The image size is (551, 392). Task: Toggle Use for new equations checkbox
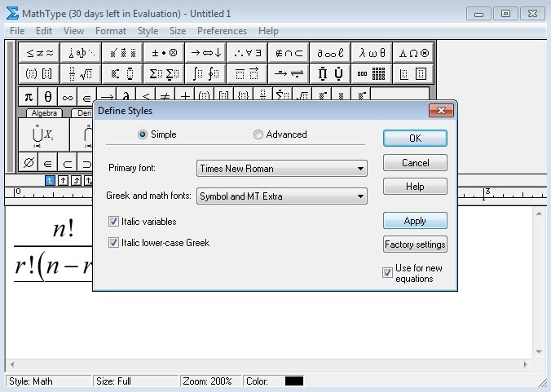387,272
